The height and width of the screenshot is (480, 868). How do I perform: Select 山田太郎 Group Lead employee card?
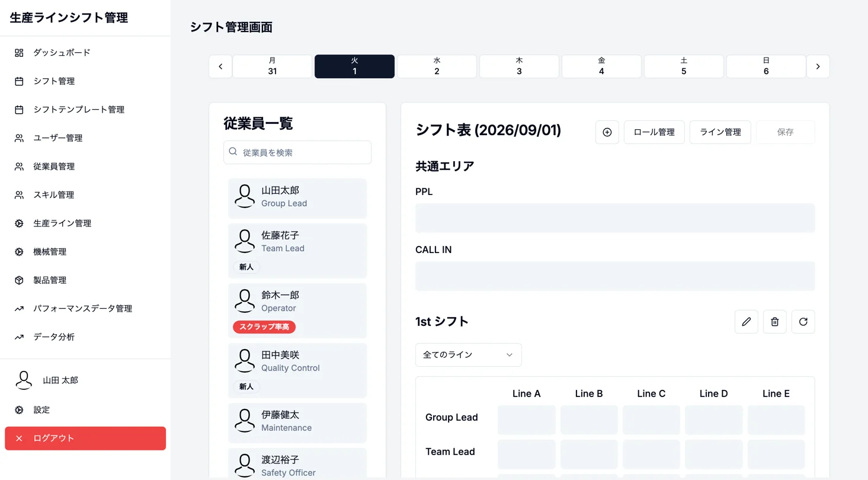click(297, 199)
